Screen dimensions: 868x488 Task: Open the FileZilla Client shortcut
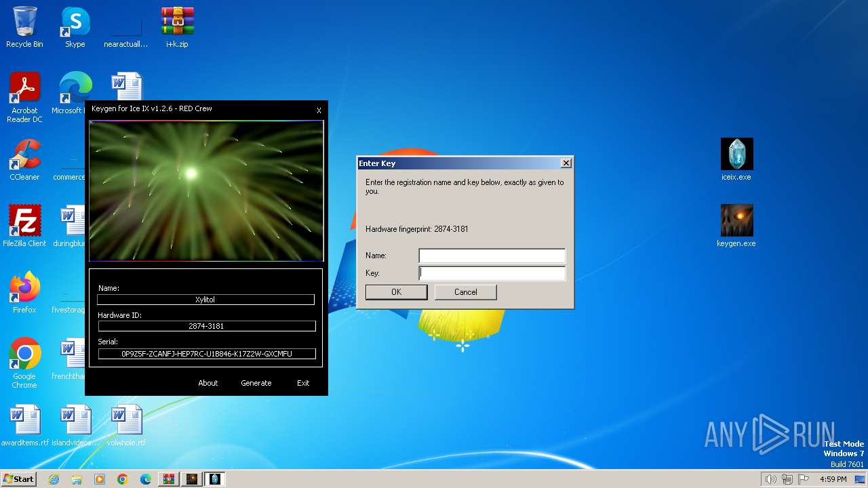pyautogui.click(x=24, y=226)
